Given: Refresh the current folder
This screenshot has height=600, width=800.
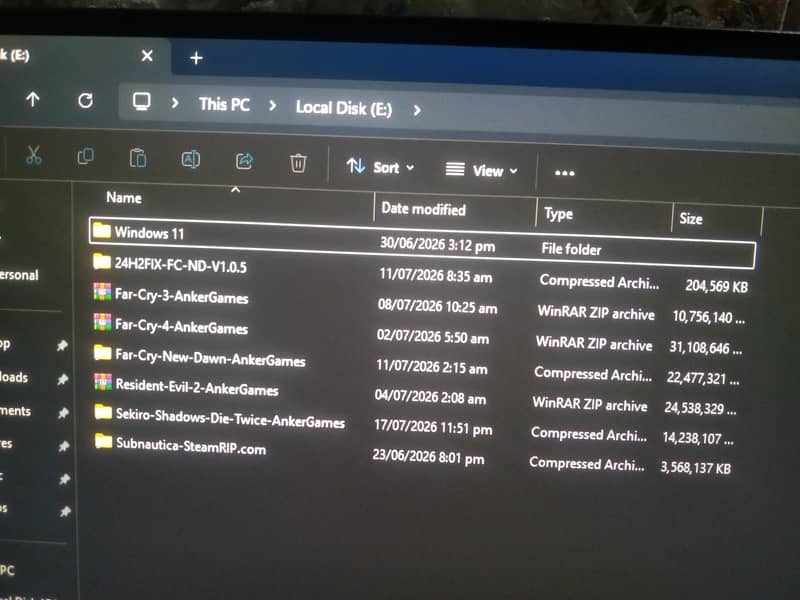Looking at the screenshot, I should [x=85, y=101].
